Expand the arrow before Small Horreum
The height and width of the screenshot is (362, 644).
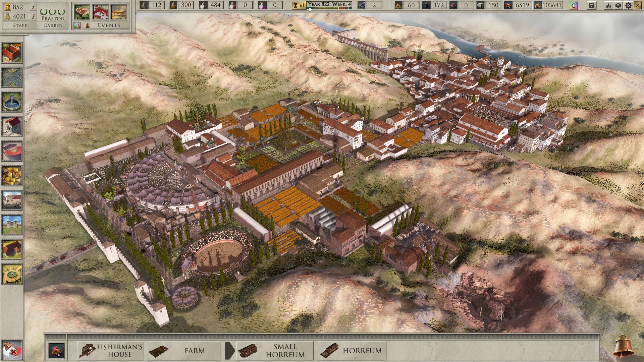coord(230,351)
